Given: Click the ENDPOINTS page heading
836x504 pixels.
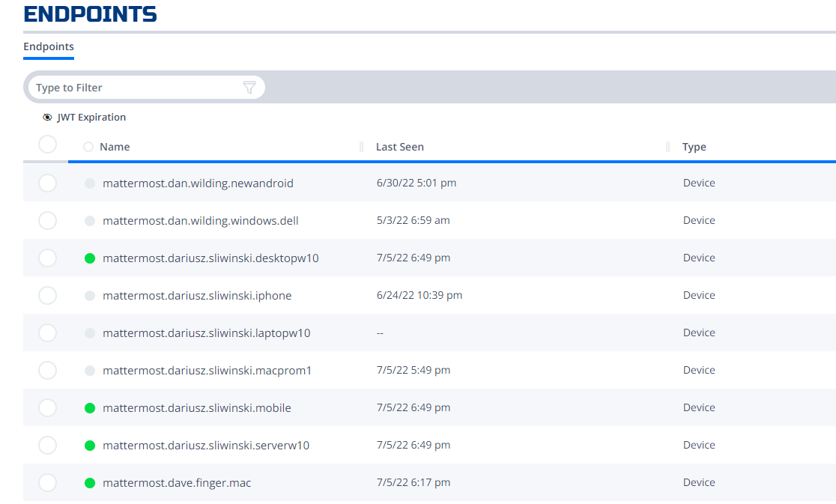Looking at the screenshot, I should click(90, 13).
